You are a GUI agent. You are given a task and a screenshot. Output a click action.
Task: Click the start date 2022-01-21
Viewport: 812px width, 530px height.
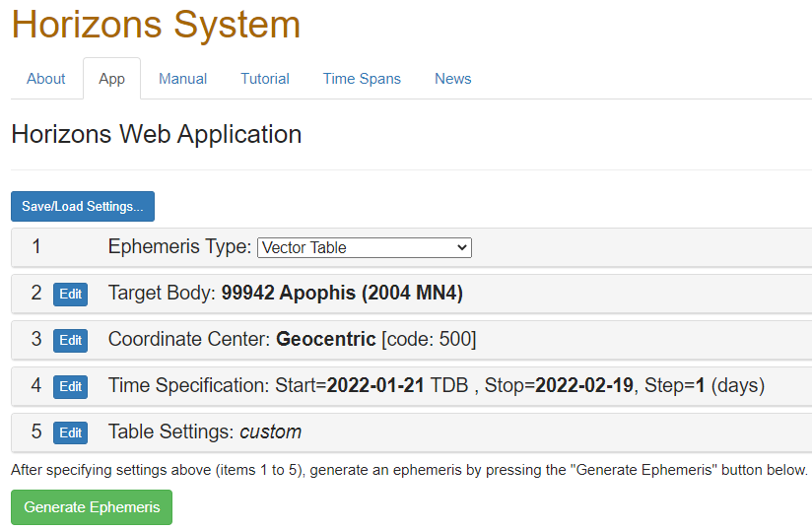pos(376,386)
